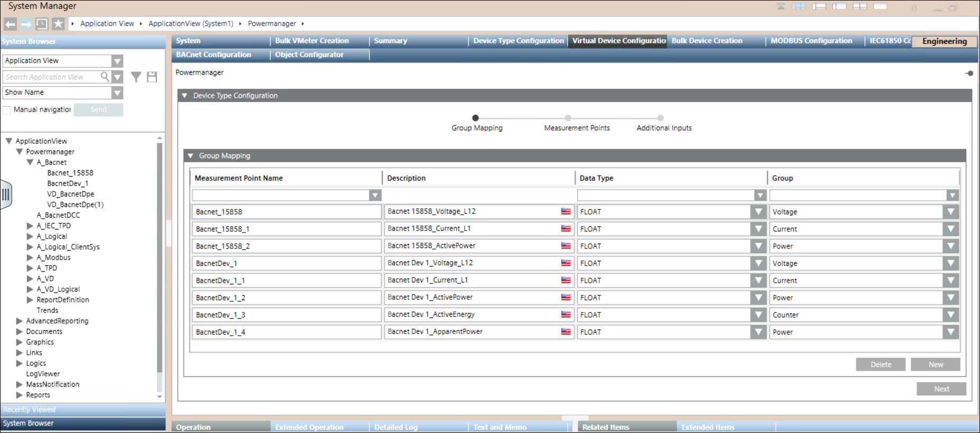Click the back navigation arrow icon
980x433 pixels.
(x=10, y=24)
